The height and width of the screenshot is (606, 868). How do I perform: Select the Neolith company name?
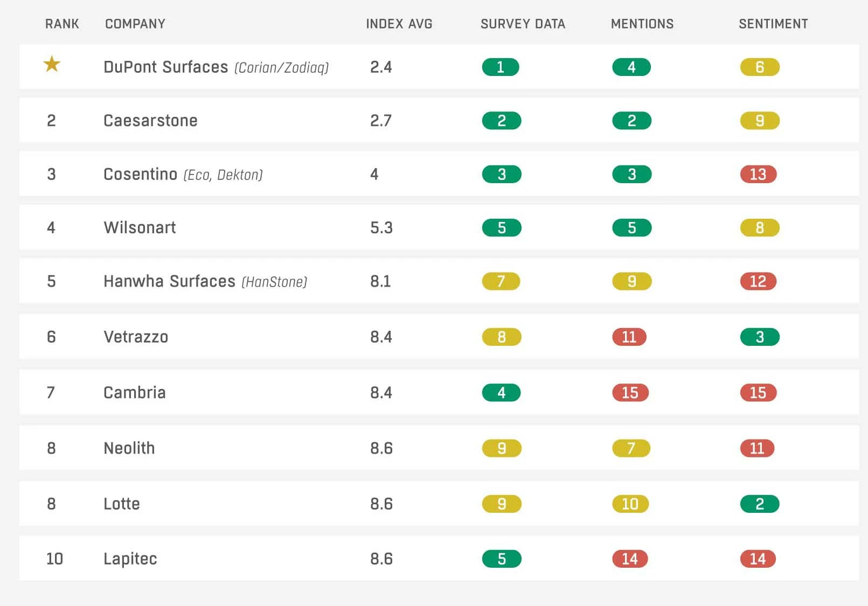pyautogui.click(x=129, y=448)
